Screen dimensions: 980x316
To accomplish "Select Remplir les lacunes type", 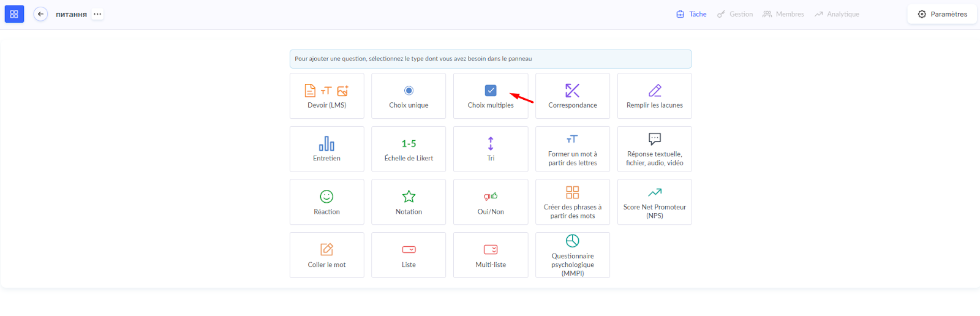I will [x=654, y=96].
